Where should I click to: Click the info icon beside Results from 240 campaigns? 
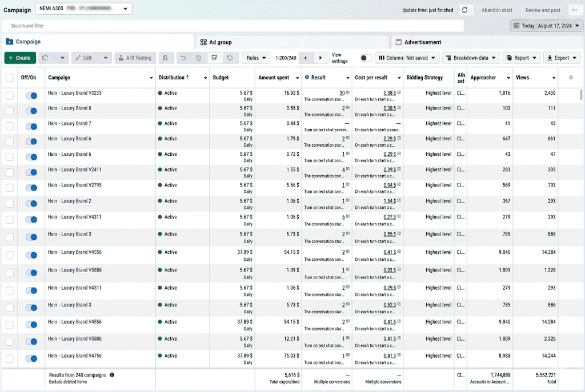(112, 375)
